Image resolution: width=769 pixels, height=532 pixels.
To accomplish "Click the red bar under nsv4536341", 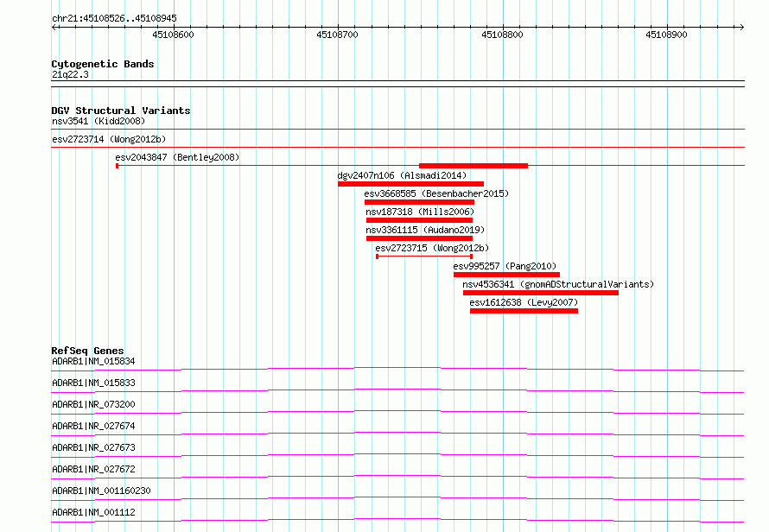I will 540,293.
